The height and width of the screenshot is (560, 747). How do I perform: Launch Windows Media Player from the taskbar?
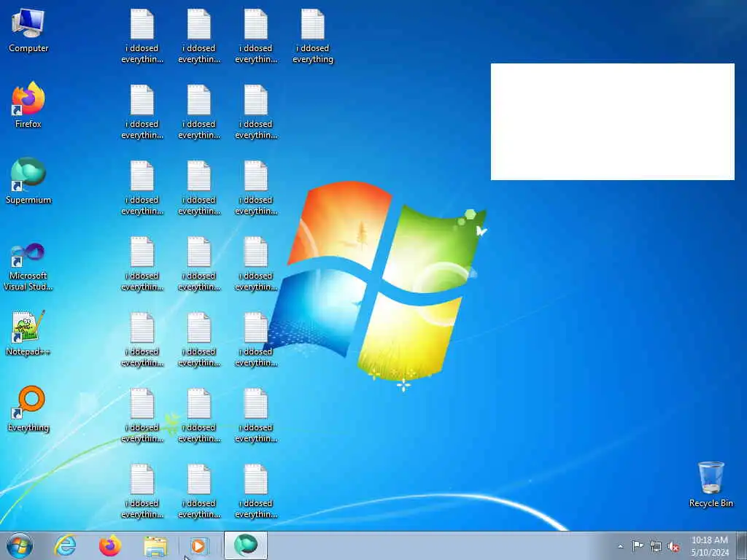(x=198, y=545)
